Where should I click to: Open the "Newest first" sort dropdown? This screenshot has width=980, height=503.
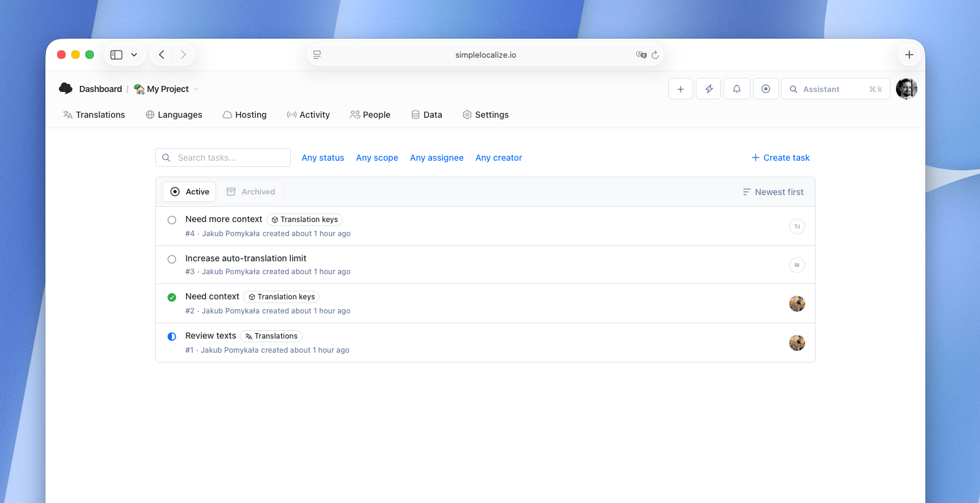[773, 192]
